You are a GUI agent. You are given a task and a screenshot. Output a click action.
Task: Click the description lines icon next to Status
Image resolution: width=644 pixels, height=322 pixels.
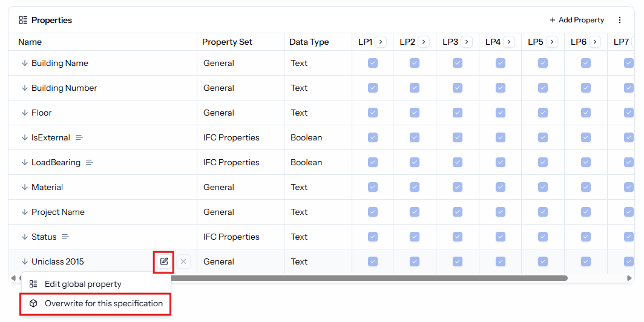click(x=65, y=237)
